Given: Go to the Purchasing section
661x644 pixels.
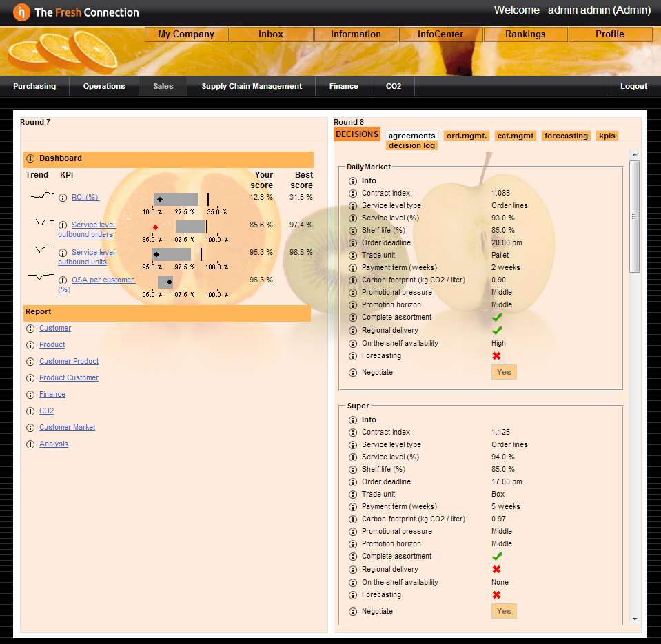Looking at the screenshot, I should [34, 86].
